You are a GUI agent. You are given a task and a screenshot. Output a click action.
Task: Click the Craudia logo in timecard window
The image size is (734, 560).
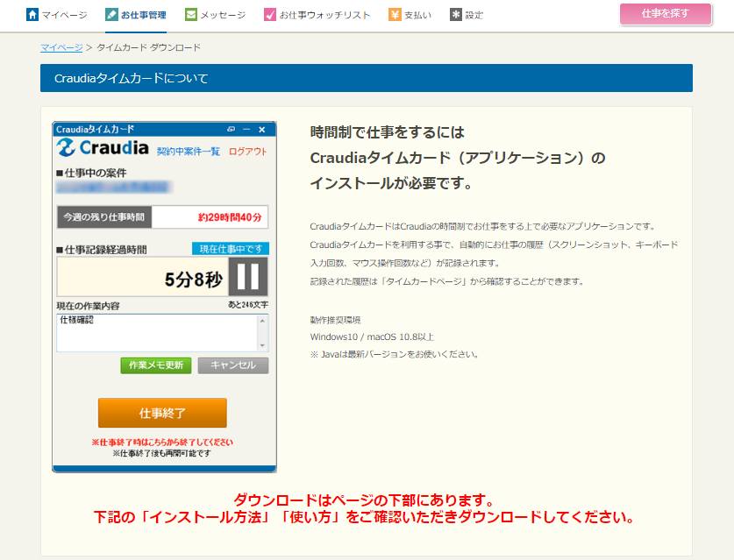103,148
